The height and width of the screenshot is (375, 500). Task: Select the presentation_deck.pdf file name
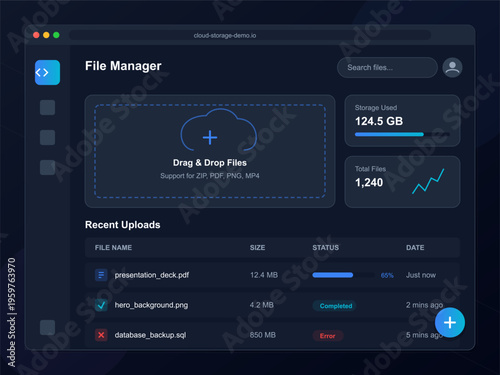pos(152,275)
